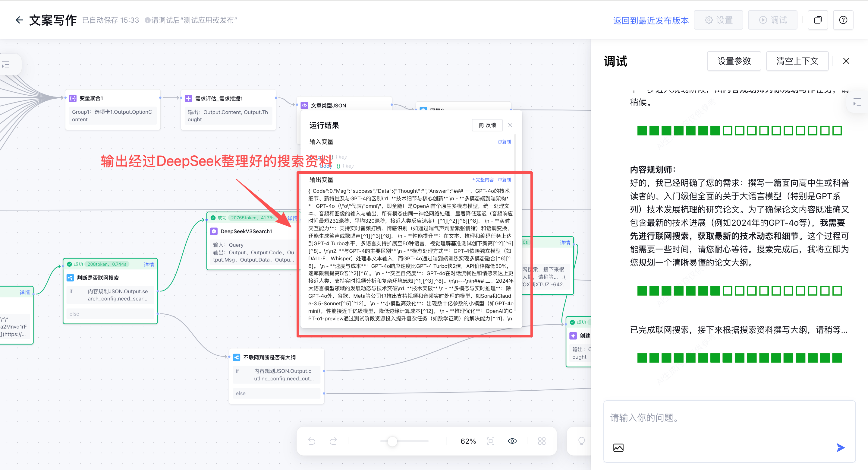Toggle the eye preview icon in bottom toolbar
This screenshot has height=470, width=868.
(x=512, y=441)
